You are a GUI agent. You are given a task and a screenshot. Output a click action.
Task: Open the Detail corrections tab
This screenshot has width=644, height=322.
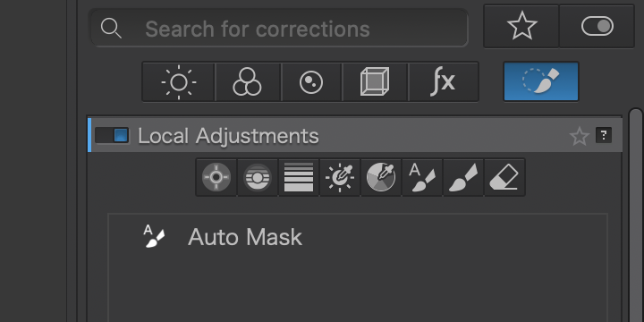311,81
